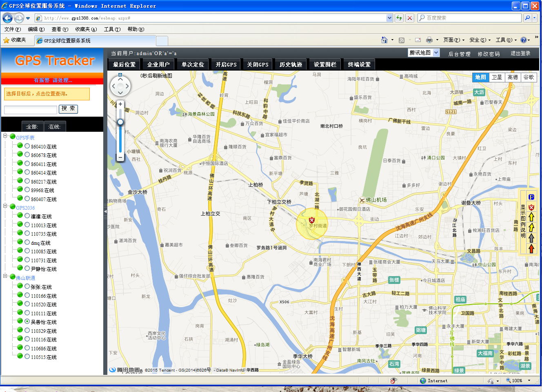Click the device search input field

pos(31,109)
